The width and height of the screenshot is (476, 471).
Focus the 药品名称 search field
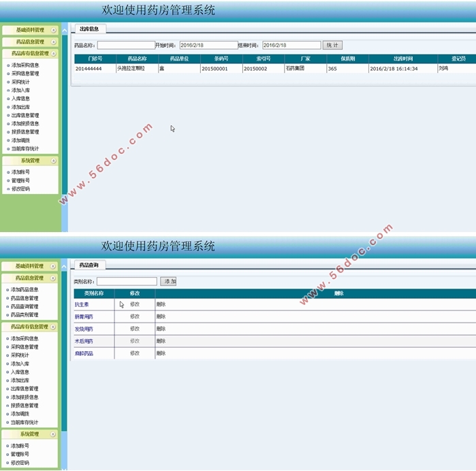126,45
